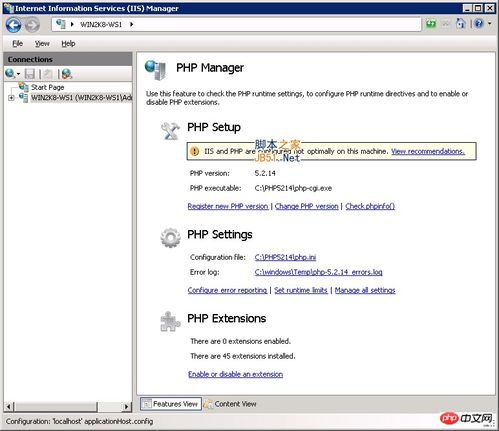Open the File menu
Image resolution: width=499 pixels, height=431 pixels.
pos(18,44)
